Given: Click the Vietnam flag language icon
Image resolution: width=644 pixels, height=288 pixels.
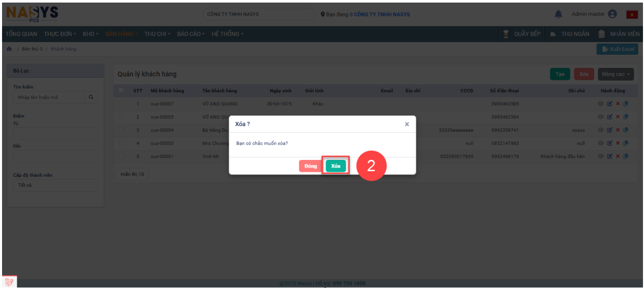Looking at the screenshot, I should 631,14.
